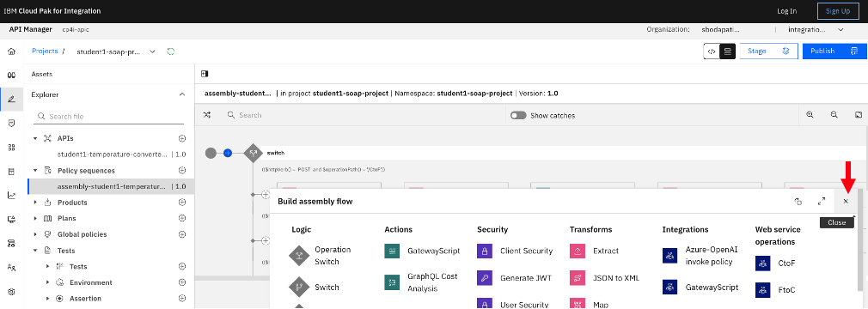Expand the Plans tree node
This screenshot has height=309, width=868.
35,218
